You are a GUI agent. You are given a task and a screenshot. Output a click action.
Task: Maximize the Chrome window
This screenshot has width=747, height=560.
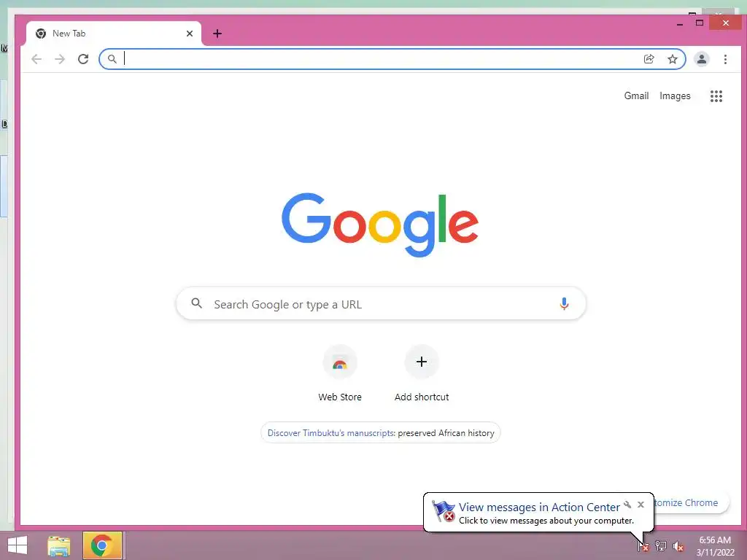(x=700, y=23)
